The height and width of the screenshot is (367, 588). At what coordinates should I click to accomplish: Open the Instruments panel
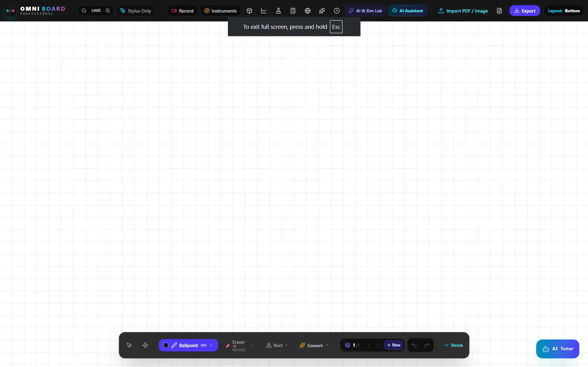click(221, 11)
